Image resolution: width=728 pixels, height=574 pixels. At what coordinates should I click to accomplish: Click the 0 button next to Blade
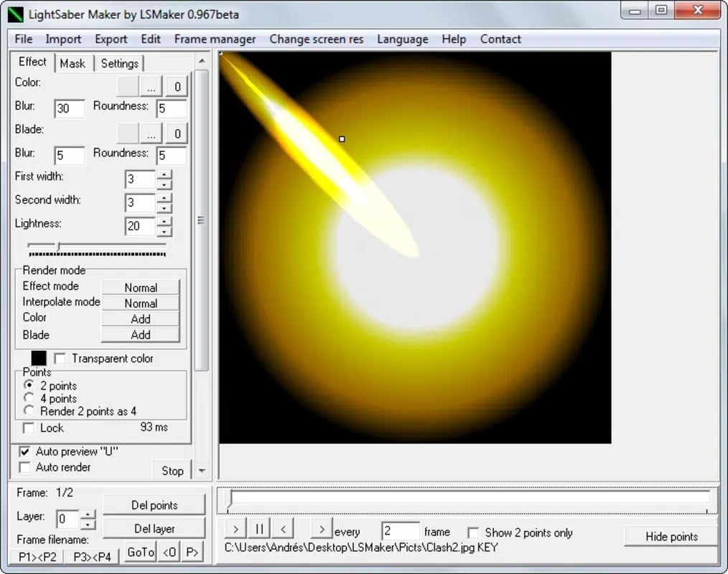(177, 133)
